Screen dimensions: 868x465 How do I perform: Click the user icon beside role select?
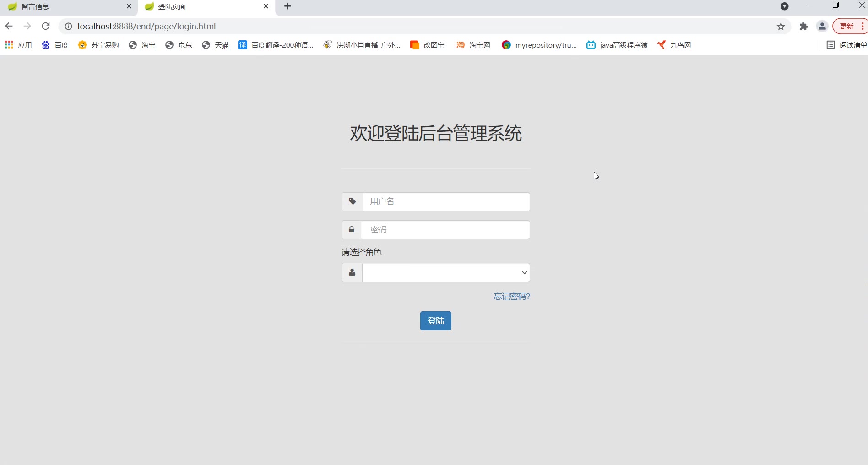click(x=352, y=273)
